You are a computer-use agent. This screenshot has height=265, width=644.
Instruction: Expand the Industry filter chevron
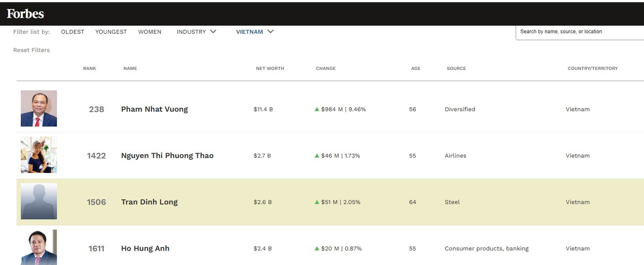click(x=213, y=32)
